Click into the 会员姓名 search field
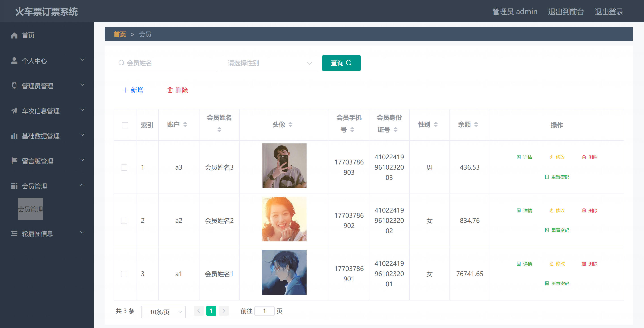This screenshot has height=328, width=644. click(x=165, y=63)
